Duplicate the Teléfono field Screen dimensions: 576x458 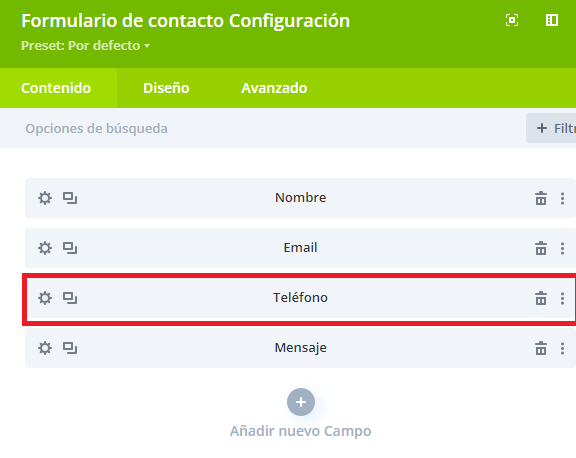click(x=70, y=298)
